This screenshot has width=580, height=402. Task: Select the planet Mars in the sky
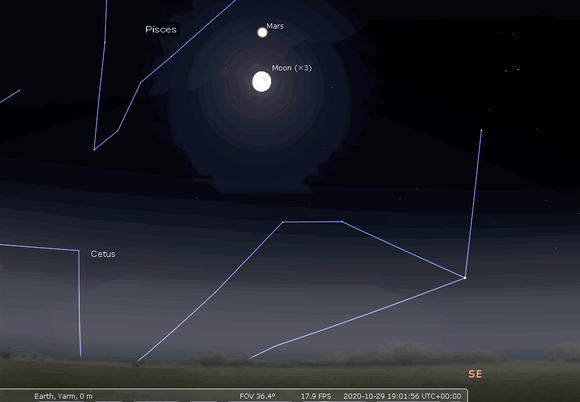[x=262, y=33]
